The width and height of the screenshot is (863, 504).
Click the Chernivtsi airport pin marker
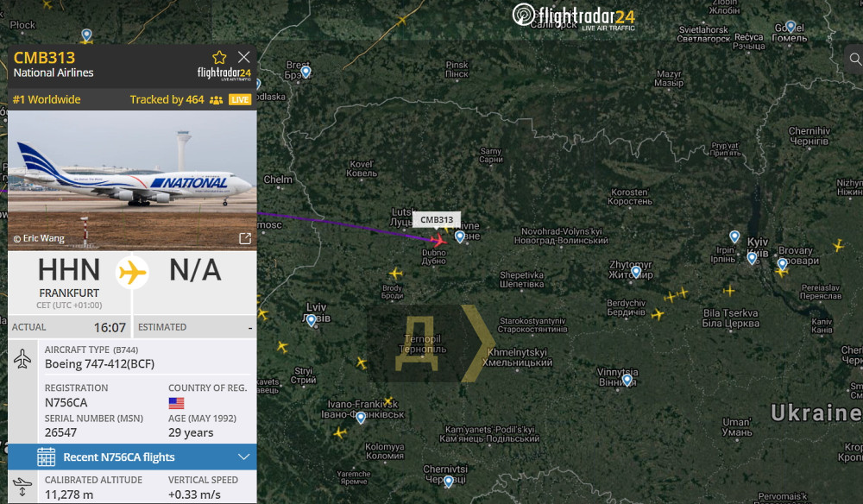(449, 482)
